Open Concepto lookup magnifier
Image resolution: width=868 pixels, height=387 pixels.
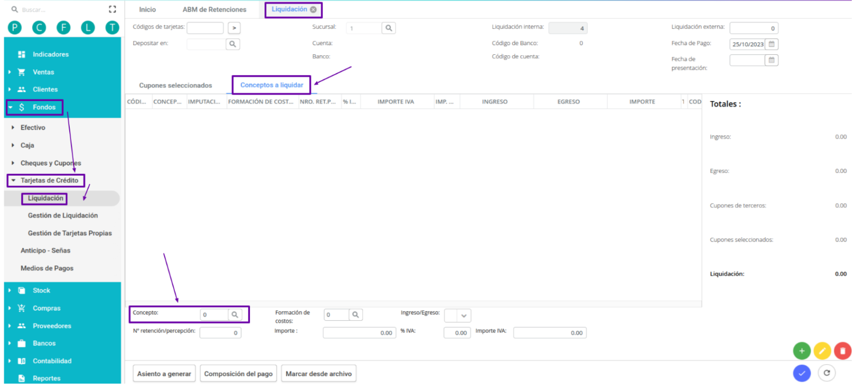(x=234, y=315)
